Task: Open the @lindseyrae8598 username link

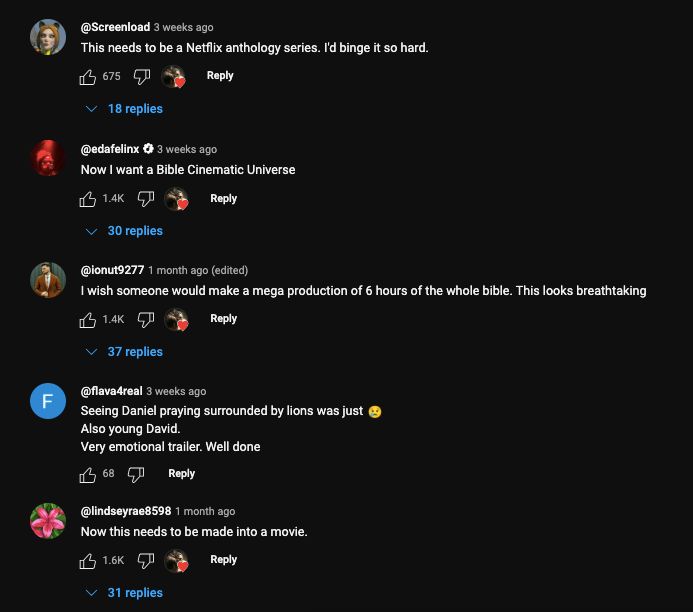Action: [x=125, y=511]
